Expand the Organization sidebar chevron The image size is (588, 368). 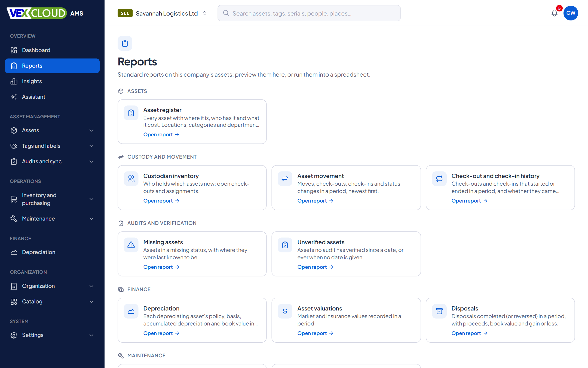pyautogui.click(x=91, y=286)
